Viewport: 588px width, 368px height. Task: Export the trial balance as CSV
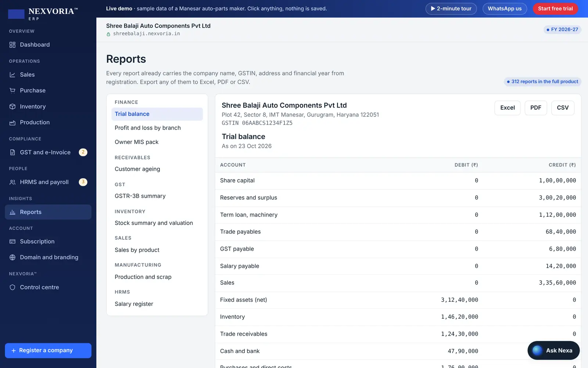tap(563, 108)
